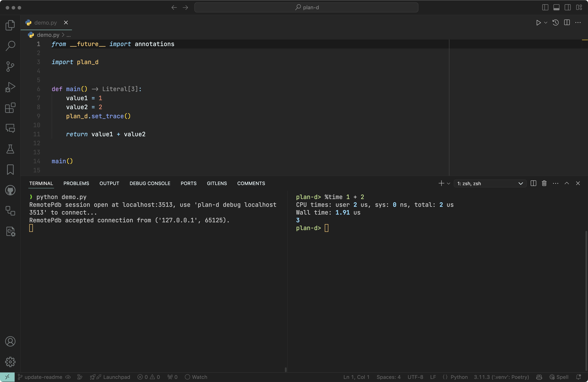Open the Source Control view
Viewport: 588px width, 382px height.
click(10, 66)
